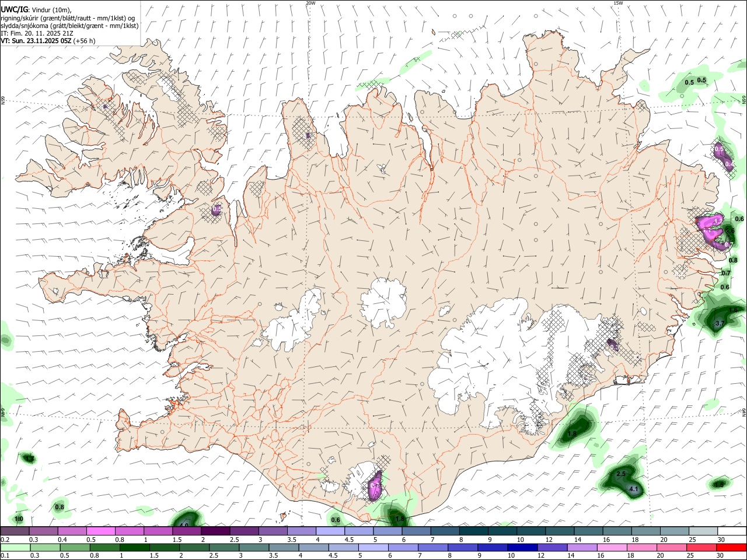Click the "slydda/snjókoma (grátt/bleikt/grænt - mm/1klst)" line

coord(69,26)
